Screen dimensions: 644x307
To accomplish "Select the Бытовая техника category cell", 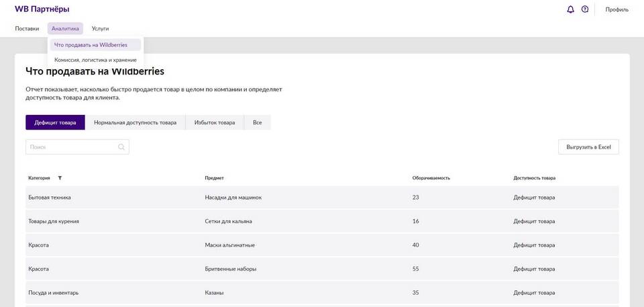I will [50, 198].
